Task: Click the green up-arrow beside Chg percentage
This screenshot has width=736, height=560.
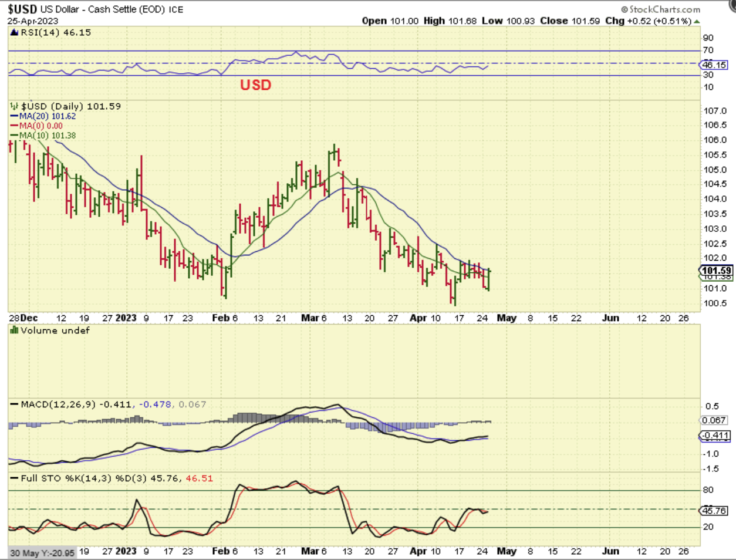Action: pyautogui.click(x=697, y=21)
